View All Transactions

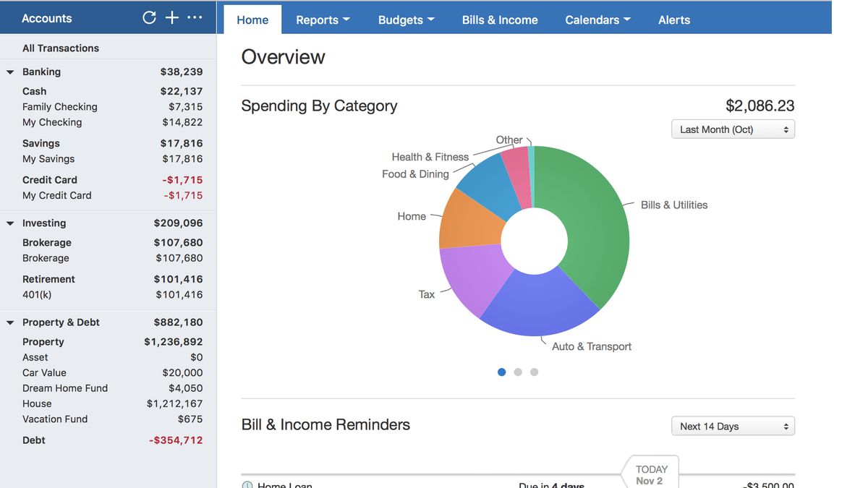[60, 48]
